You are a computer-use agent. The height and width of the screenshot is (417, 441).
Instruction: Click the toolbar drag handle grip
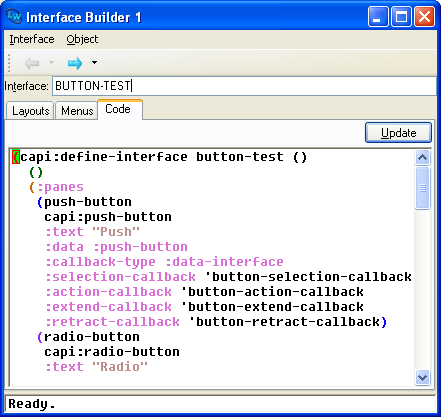9,63
